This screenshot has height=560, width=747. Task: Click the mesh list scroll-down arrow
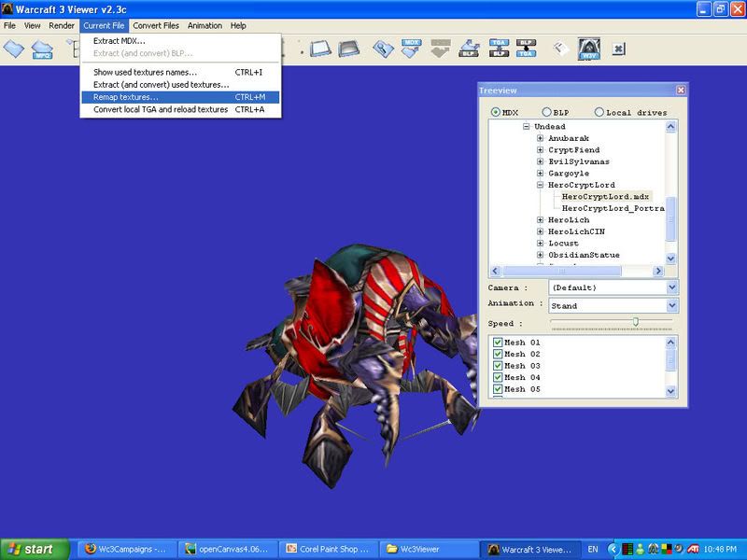[x=670, y=391]
